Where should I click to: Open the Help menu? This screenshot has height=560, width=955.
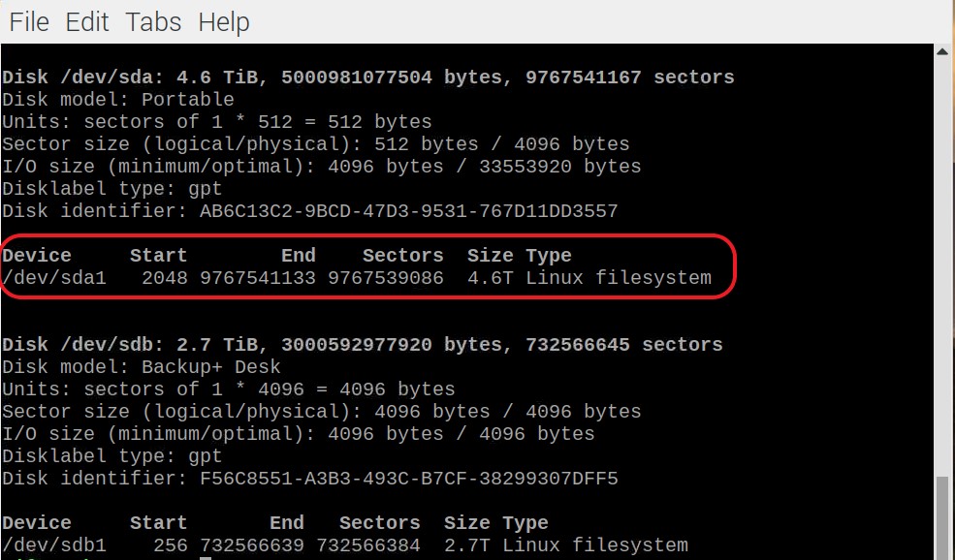224,21
